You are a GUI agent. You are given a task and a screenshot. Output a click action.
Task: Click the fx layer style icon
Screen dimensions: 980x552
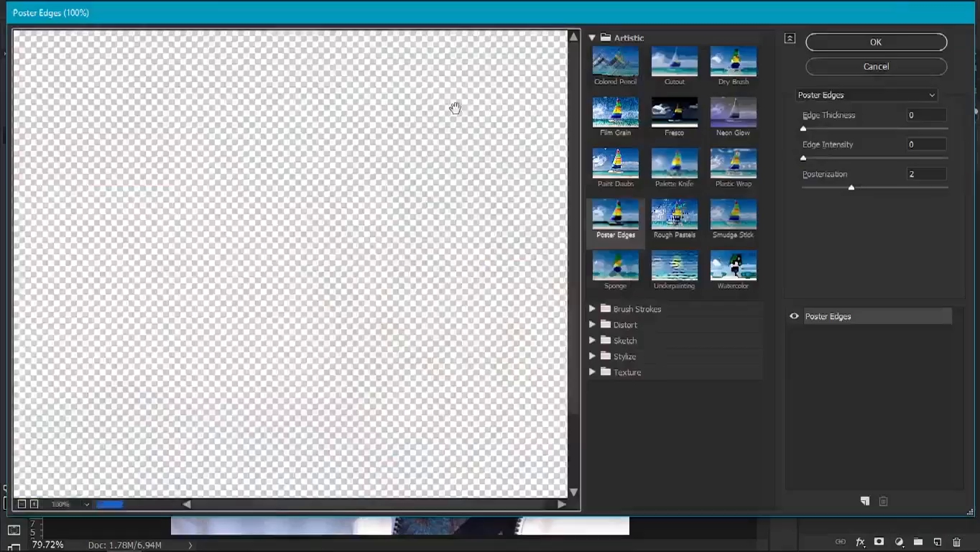click(860, 542)
